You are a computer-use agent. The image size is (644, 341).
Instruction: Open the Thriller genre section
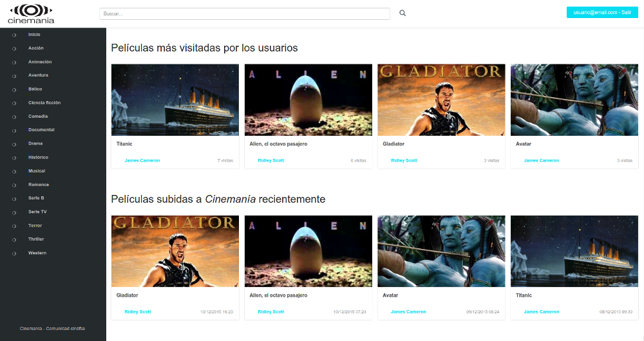(36, 239)
